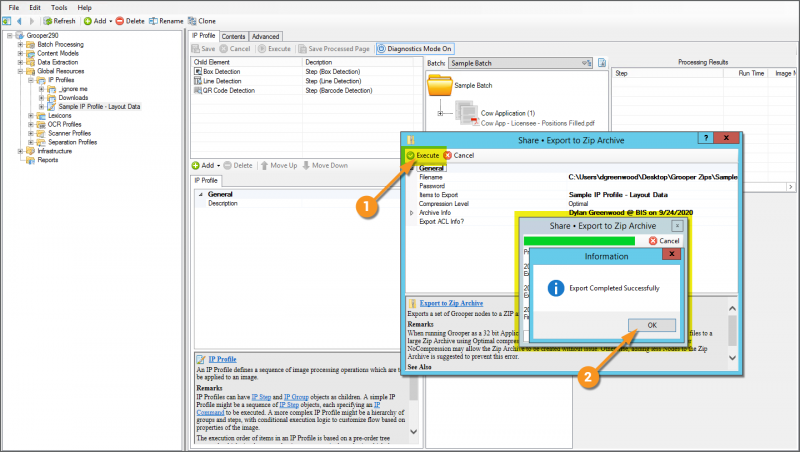Click down arrow of Export dialog help scrollbar
This screenshot has width=800, height=452.
[732, 358]
